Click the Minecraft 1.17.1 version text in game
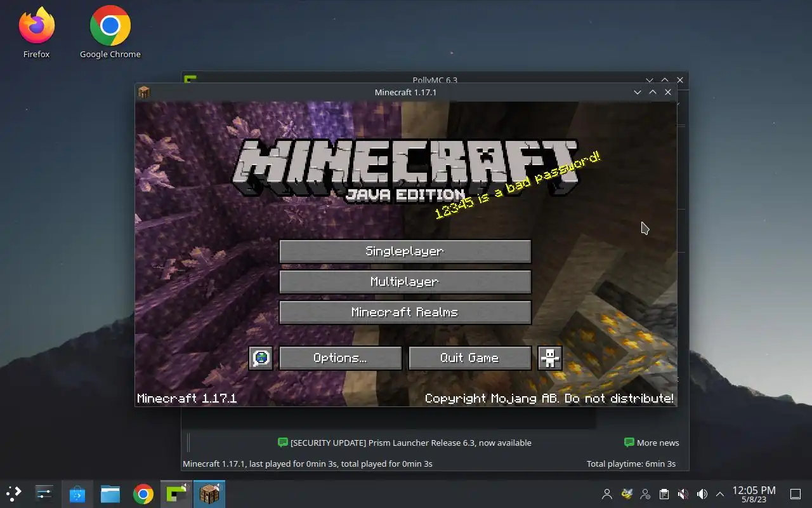The height and width of the screenshot is (508, 812). (187, 398)
